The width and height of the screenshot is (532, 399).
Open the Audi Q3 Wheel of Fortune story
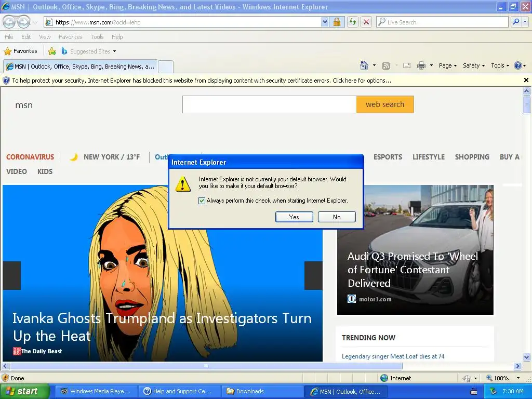point(413,270)
